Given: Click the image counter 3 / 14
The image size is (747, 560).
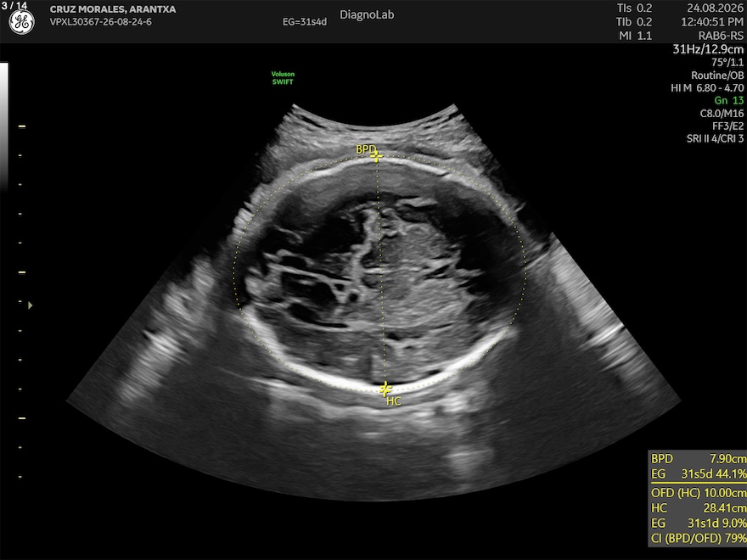Looking at the screenshot, I should 14,6.
